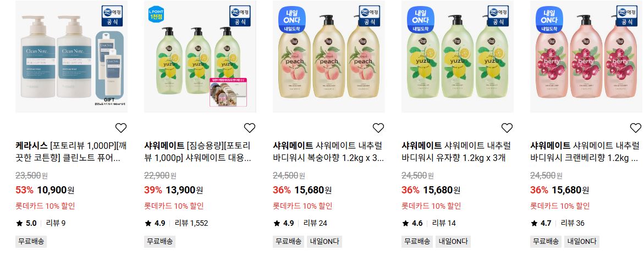
Task: Click 애경 공식 badge on peach product image
Action: click(x=370, y=15)
